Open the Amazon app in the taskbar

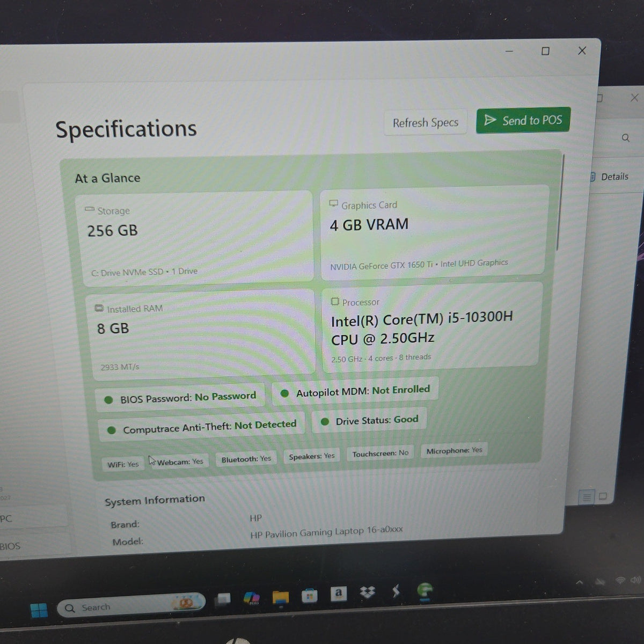pos(338,594)
